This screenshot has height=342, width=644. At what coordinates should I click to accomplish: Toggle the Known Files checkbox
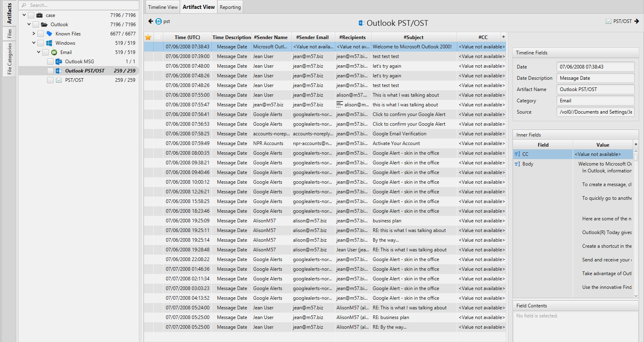(41, 34)
